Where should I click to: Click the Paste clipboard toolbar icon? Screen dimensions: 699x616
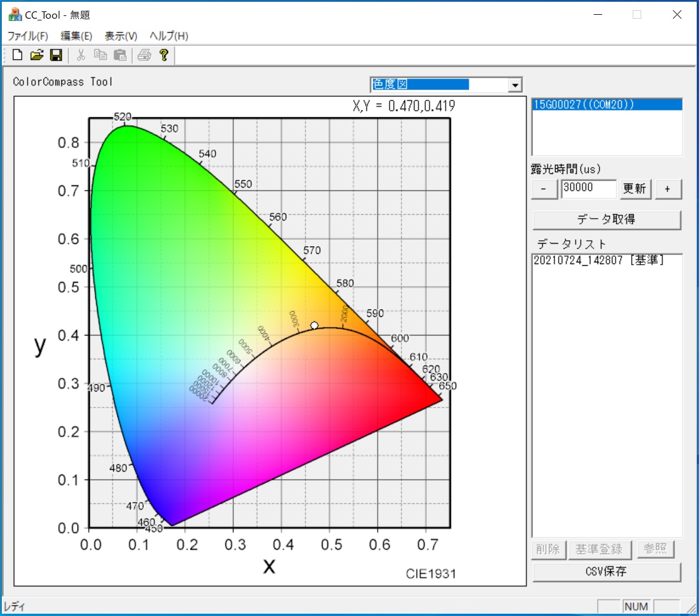point(120,55)
